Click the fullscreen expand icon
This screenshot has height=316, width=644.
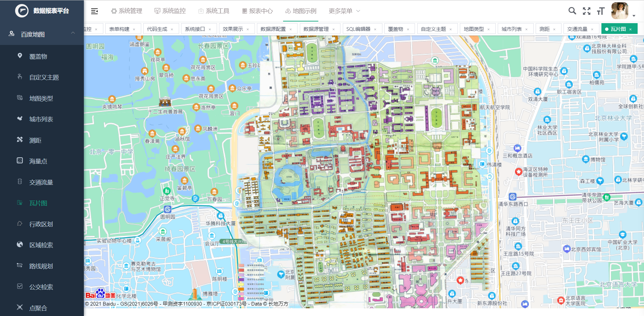(x=587, y=11)
